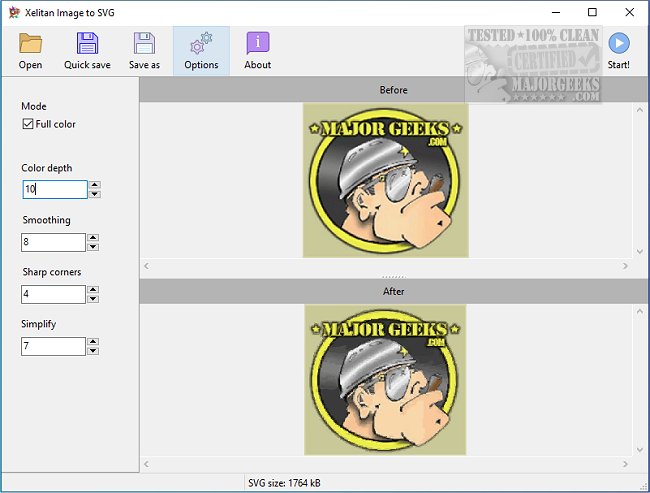Click After panel scroll down arrow
The image size is (650, 493).
(640, 449)
